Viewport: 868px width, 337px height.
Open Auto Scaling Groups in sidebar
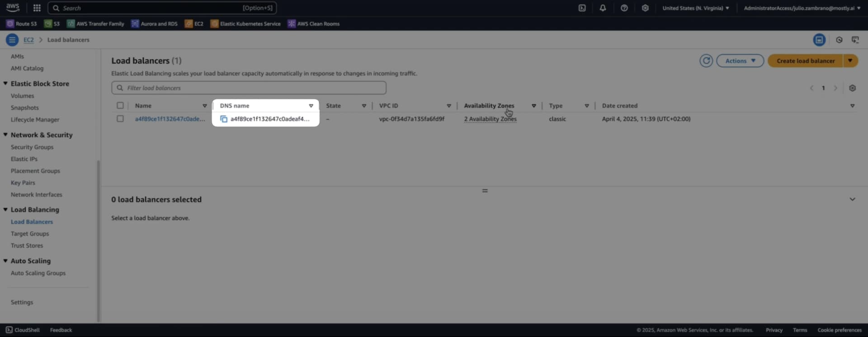coord(38,273)
